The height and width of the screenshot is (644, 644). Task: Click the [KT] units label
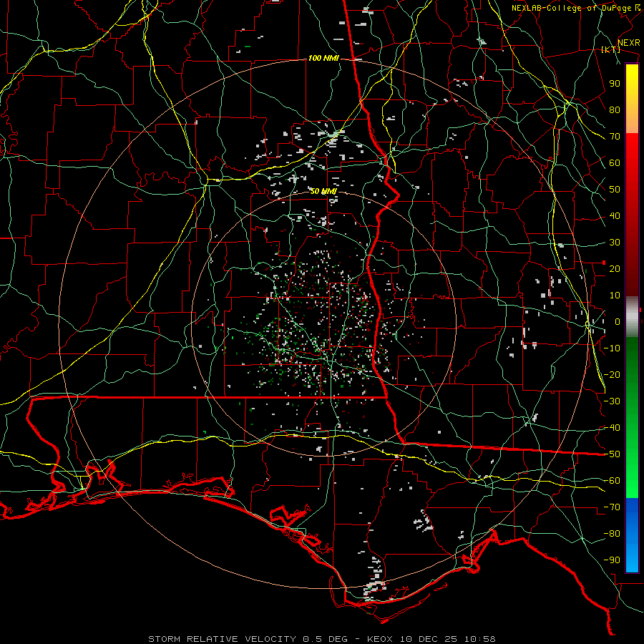click(x=610, y=49)
